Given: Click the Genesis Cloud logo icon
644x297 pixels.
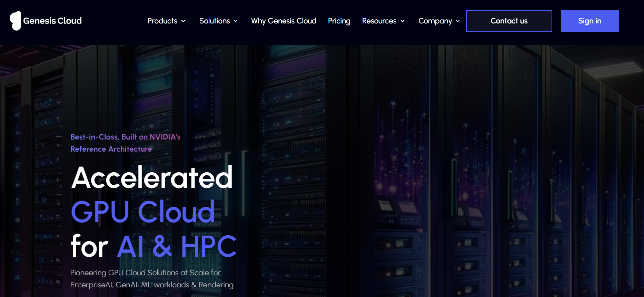Looking at the screenshot, I should coord(15,21).
